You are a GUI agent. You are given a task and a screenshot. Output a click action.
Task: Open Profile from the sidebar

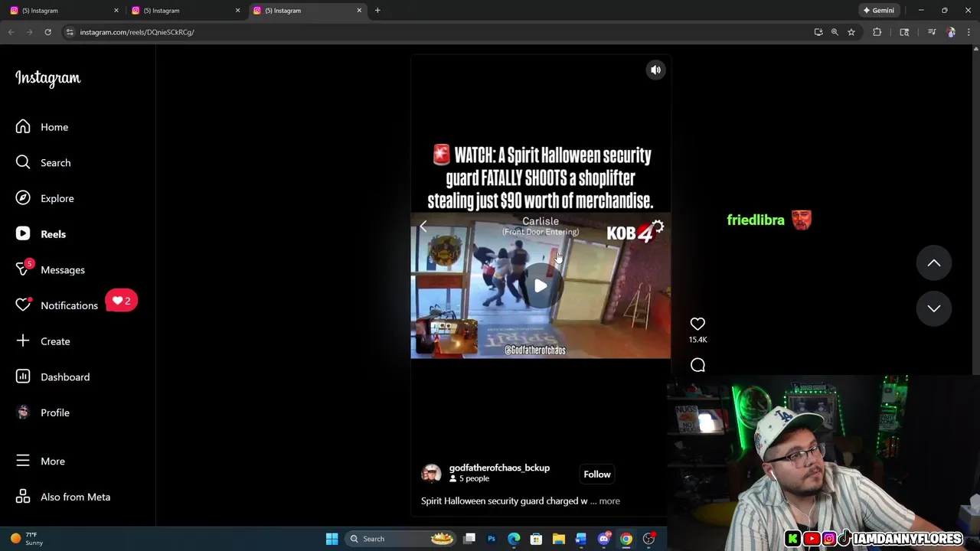tap(43, 412)
